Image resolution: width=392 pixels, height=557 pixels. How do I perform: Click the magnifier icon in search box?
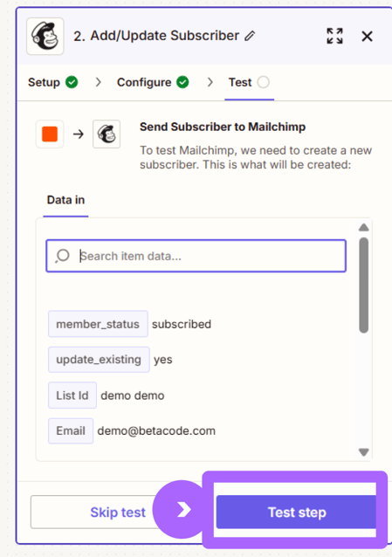[63, 256]
